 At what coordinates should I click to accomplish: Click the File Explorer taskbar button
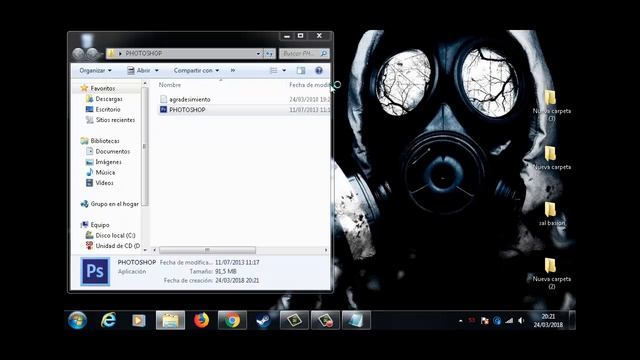170,320
